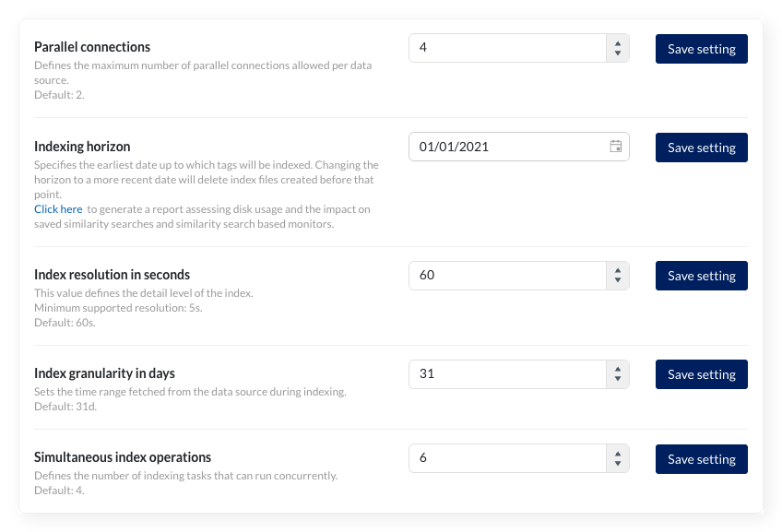
Task: Open the disk usage report via Click here
Action: pos(57,208)
